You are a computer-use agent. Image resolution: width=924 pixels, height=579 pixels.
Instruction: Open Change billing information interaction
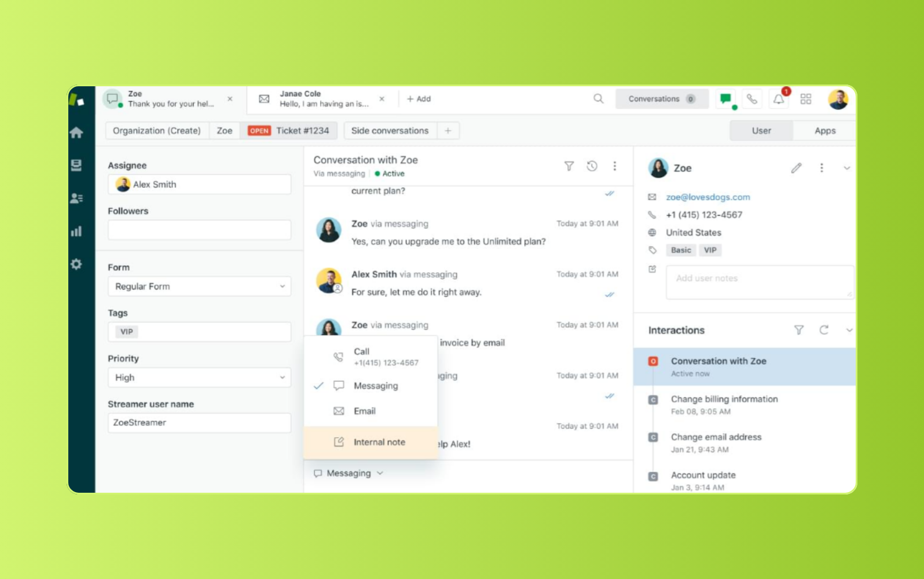click(745, 405)
